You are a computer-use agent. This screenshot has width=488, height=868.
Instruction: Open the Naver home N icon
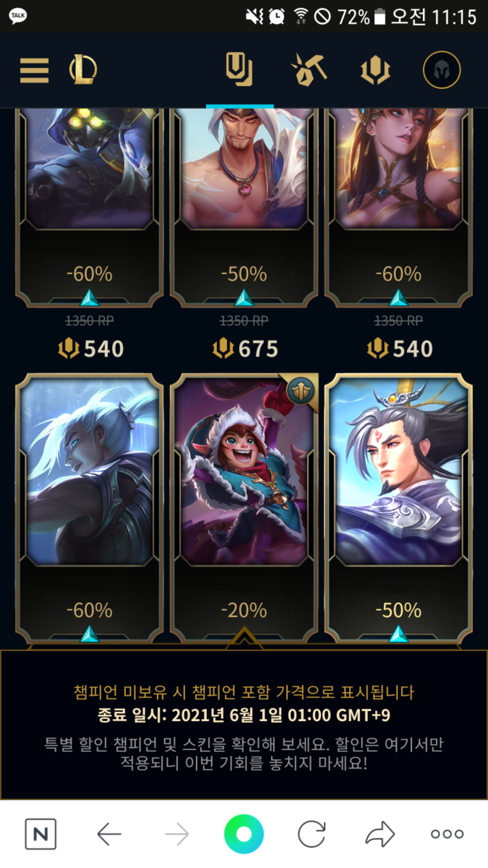pyautogui.click(x=40, y=834)
